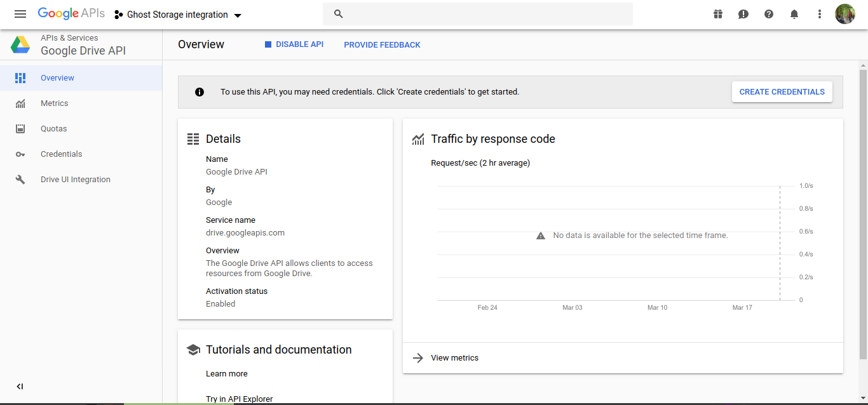Click the DISABLE API button
Viewport: 868px width, 405px height.
click(x=294, y=44)
